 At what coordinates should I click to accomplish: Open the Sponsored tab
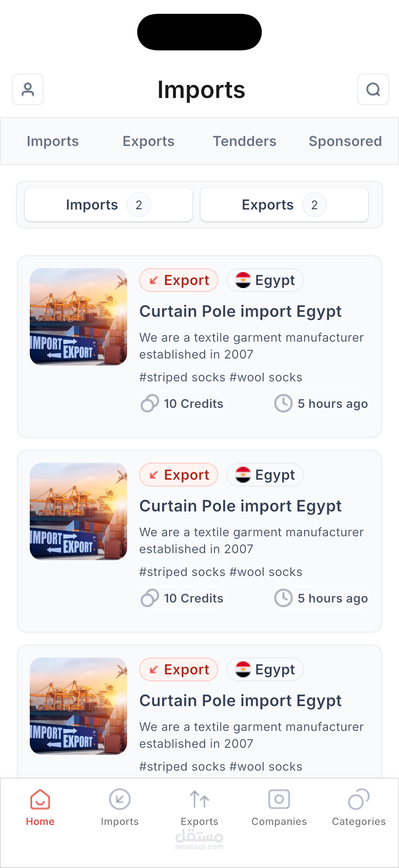(345, 141)
